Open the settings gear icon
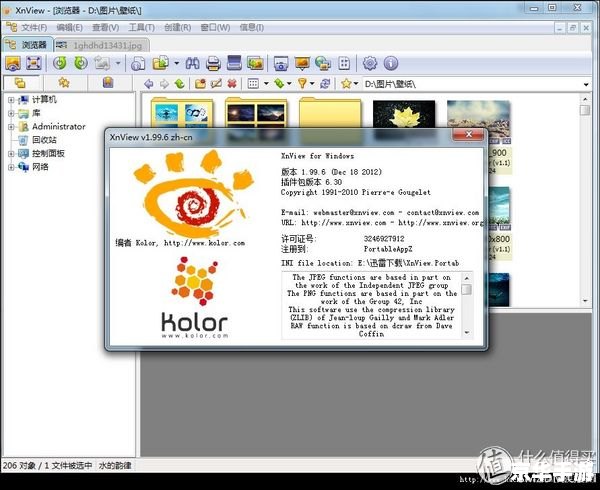 [x=370, y=63]
